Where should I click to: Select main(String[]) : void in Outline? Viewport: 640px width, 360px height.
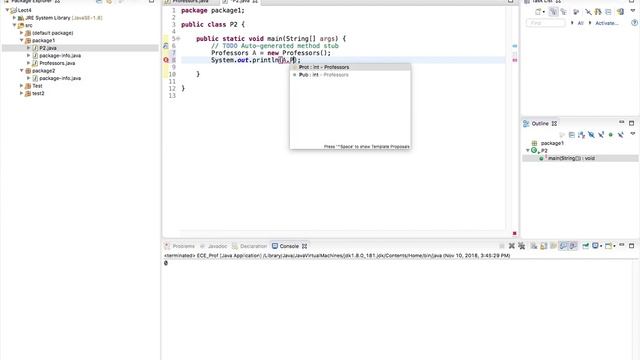coord(571,158)
